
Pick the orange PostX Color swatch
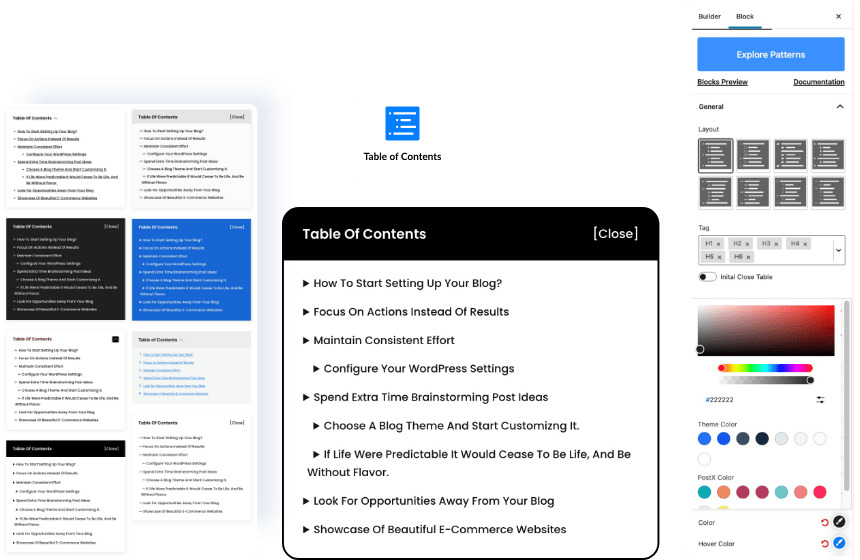pos(723,492)
